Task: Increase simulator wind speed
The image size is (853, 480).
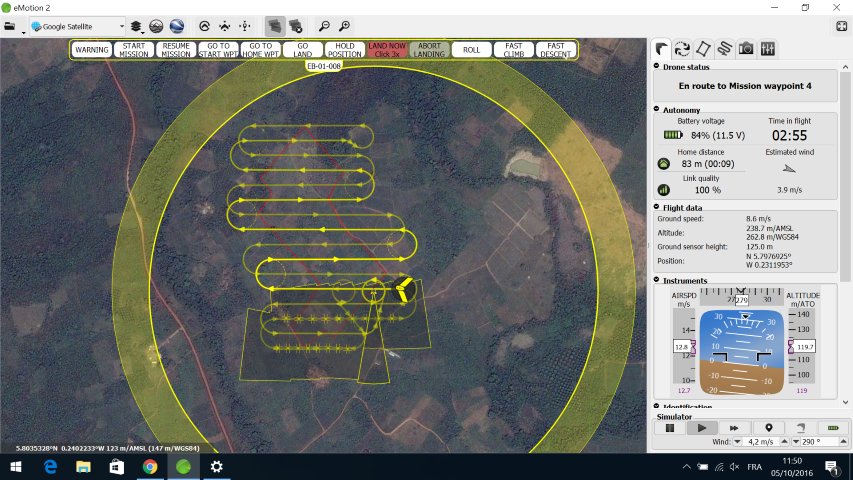Action: click(784, 442)
